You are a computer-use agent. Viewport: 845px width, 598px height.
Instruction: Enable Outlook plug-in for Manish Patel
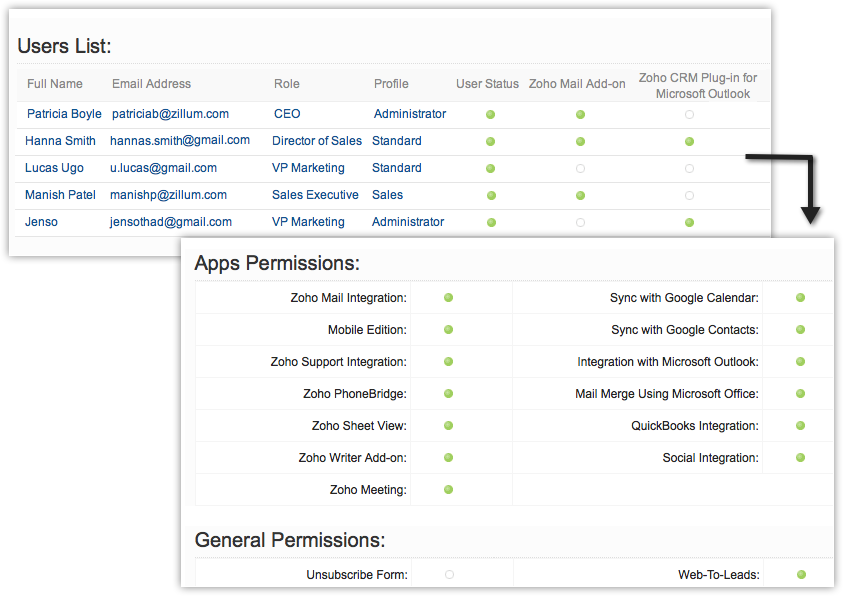coord(689,196)
